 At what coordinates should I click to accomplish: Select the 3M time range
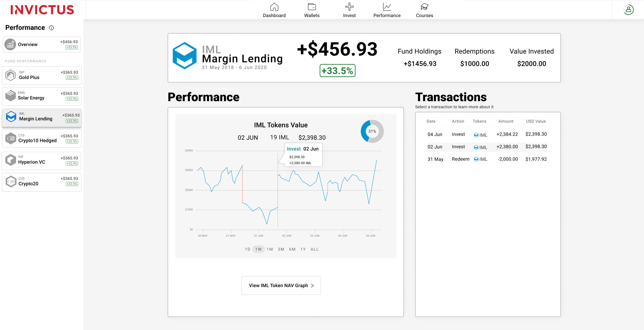pyautogui.click(x=281, y=249)
